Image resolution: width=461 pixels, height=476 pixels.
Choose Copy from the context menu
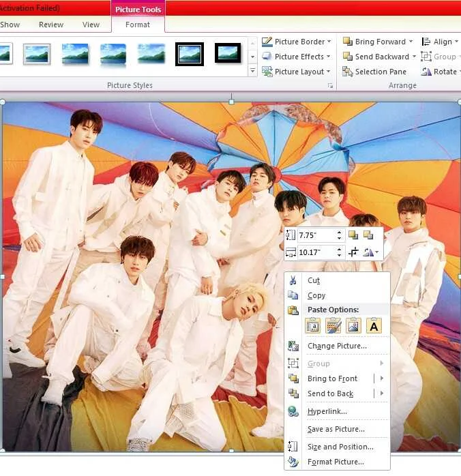pyautogui.click(x=337, y=295)
